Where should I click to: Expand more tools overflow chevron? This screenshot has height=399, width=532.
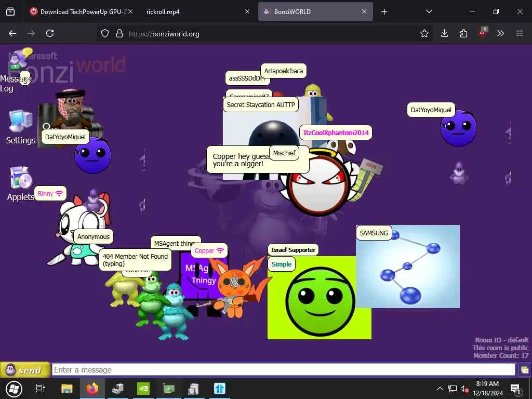click(x=500, y=33)
